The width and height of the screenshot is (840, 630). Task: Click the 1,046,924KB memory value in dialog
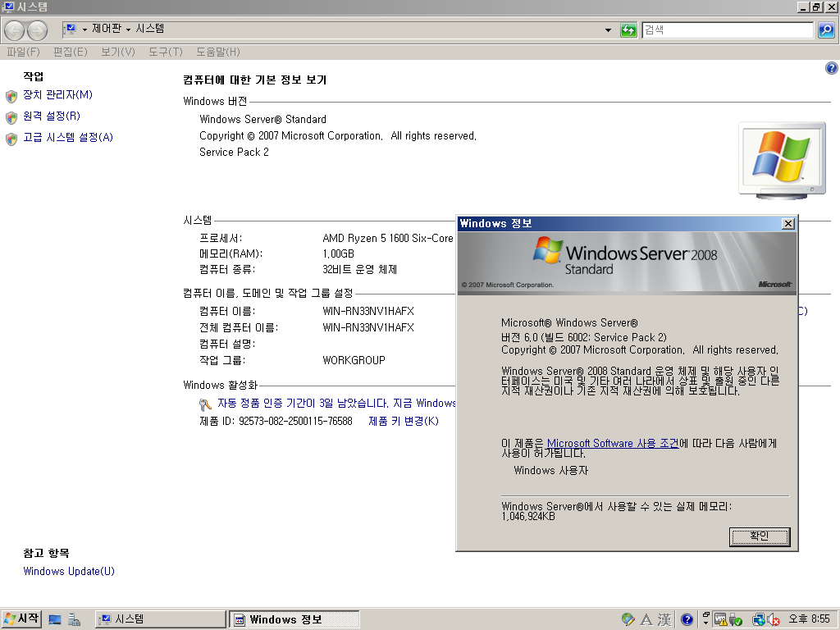coord(528,517)
